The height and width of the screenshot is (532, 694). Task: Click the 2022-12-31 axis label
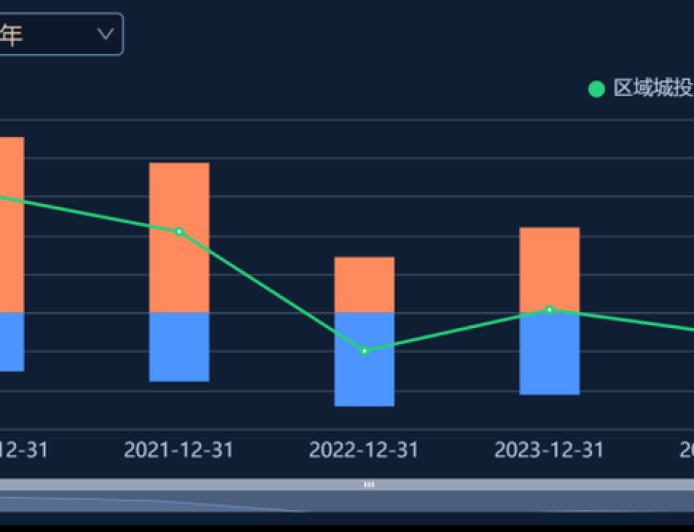(364, 450)
